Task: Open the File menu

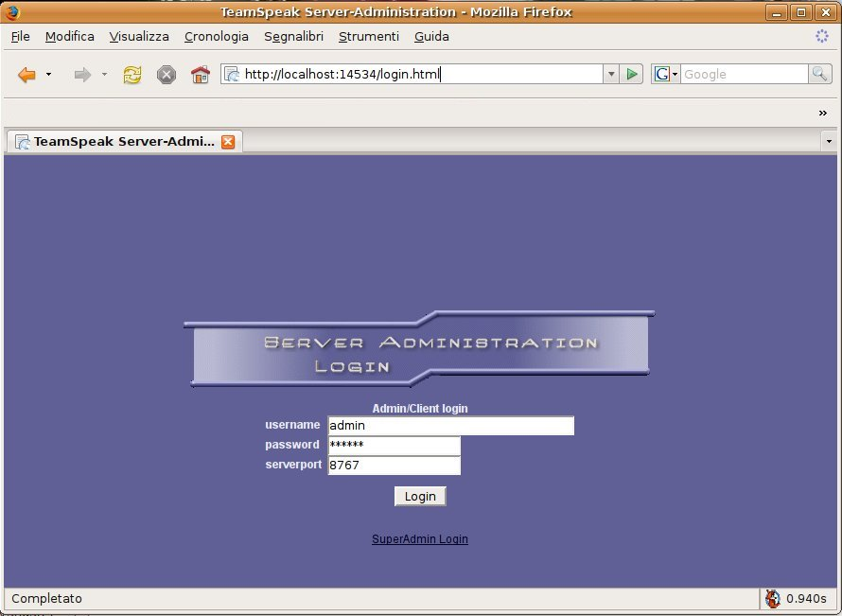Action: pos(21,37)
